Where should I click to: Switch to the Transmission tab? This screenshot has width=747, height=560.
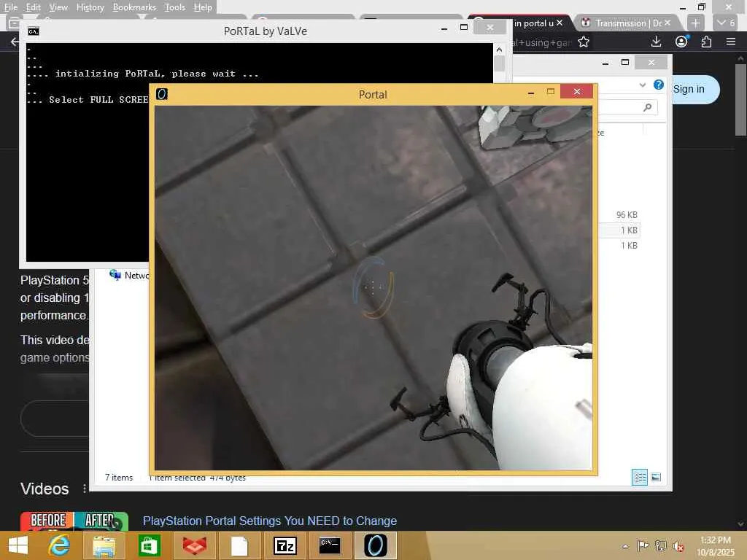(x=627, y=23)
